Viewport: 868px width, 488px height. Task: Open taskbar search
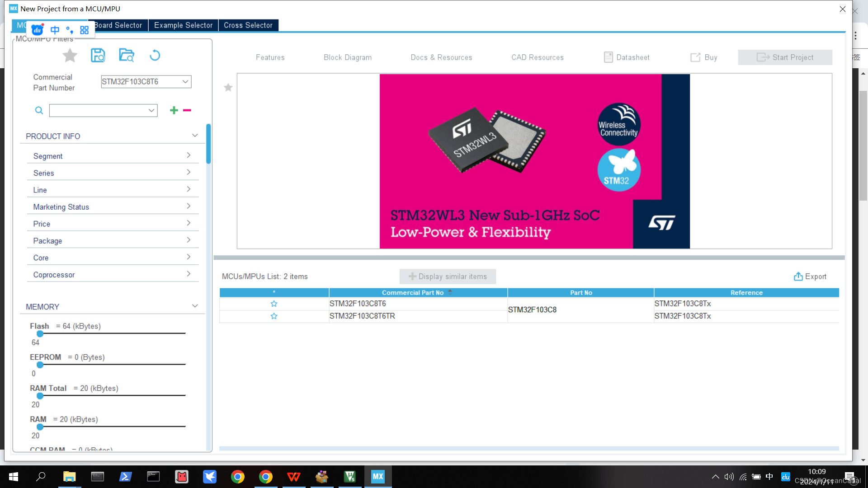pos(41,476)
